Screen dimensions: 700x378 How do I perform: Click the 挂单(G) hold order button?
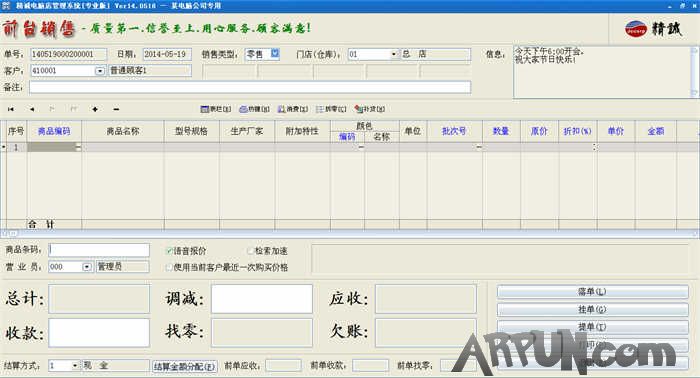click(x=592, y=309)
